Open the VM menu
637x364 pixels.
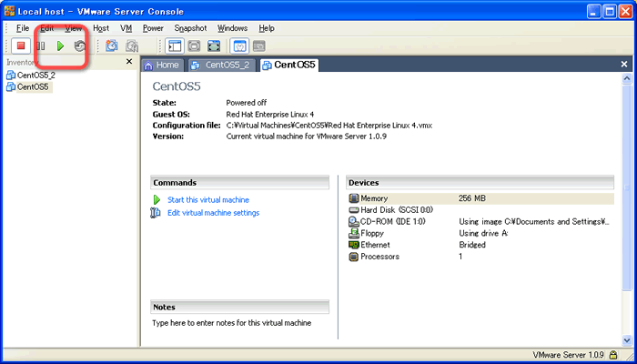126,28
